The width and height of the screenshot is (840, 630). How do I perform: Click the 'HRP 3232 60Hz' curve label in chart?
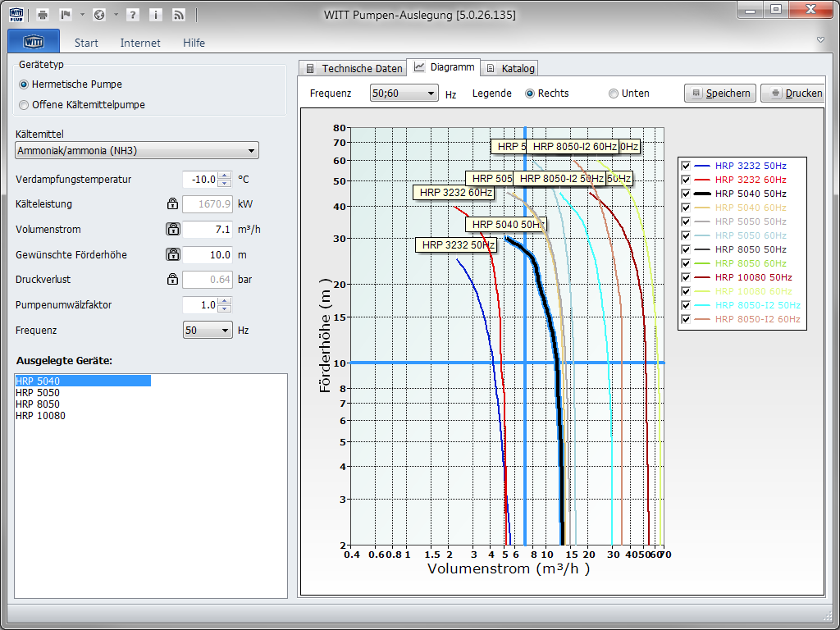coord(453,192)
